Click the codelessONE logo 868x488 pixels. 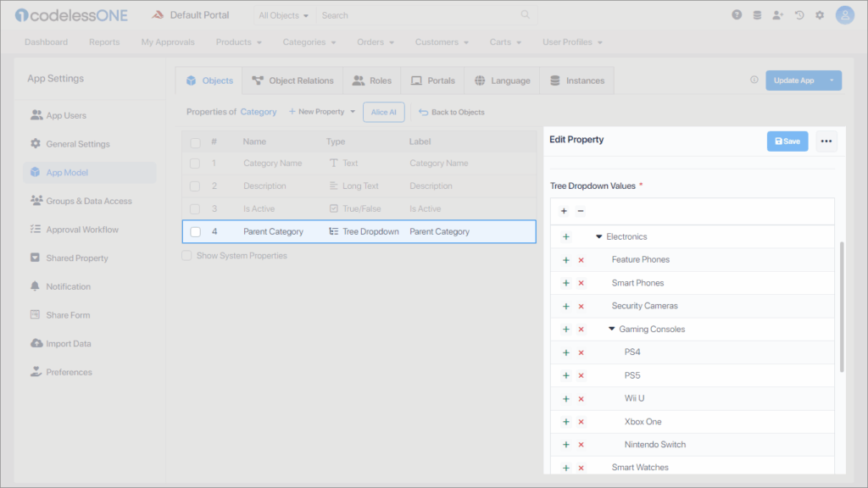pyautogui.click(x=71, y=15)
